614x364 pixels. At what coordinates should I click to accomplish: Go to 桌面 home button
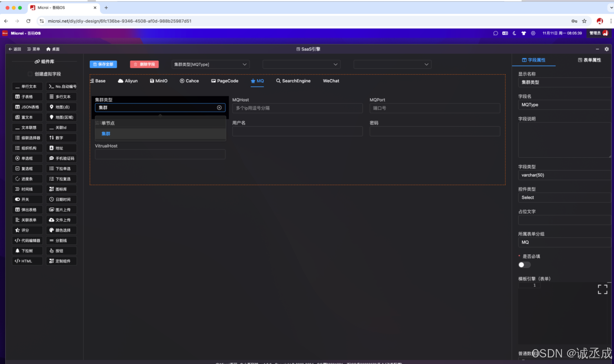tap(53, 49)
